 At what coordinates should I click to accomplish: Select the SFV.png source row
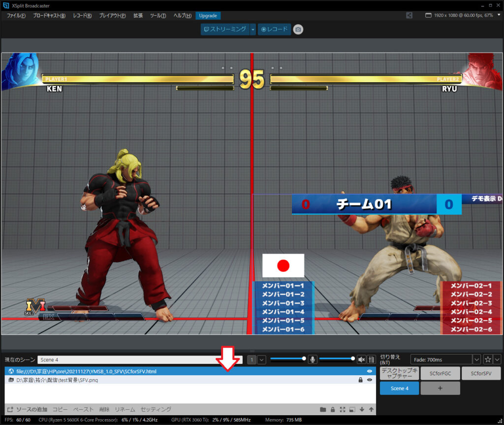click(190, 380)
